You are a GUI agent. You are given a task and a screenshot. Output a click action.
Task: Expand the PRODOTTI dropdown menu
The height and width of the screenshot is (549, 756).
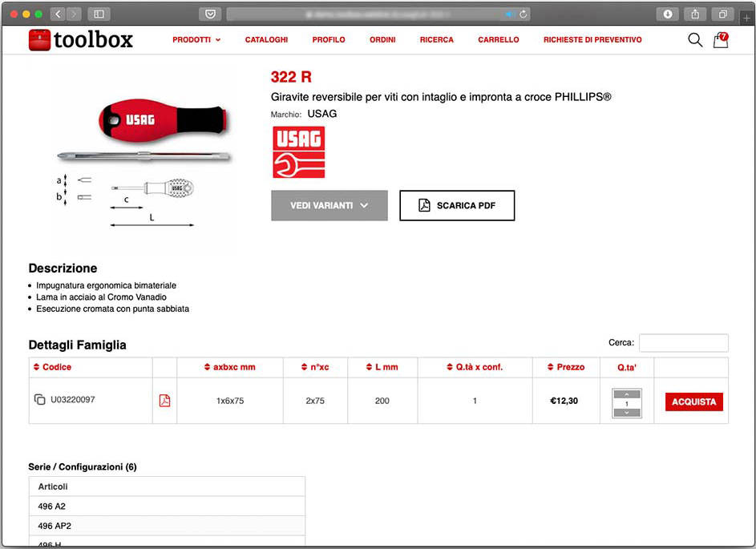(196, 39)
